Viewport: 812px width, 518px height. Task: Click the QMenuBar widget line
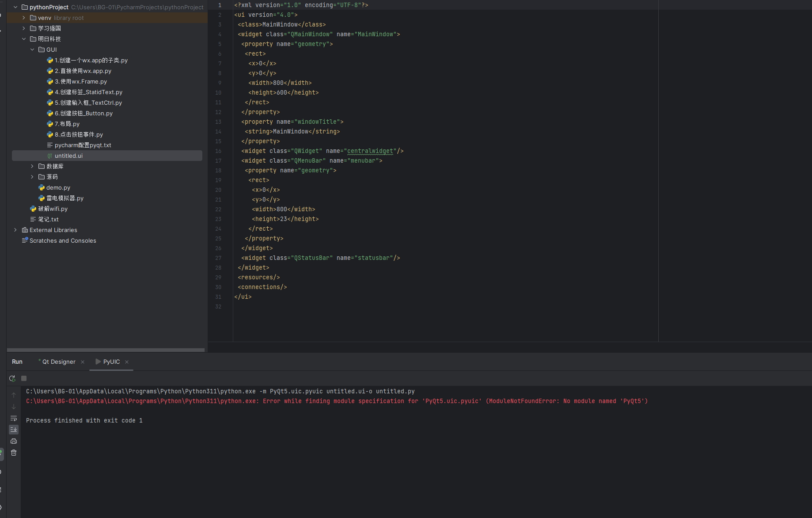312,160
